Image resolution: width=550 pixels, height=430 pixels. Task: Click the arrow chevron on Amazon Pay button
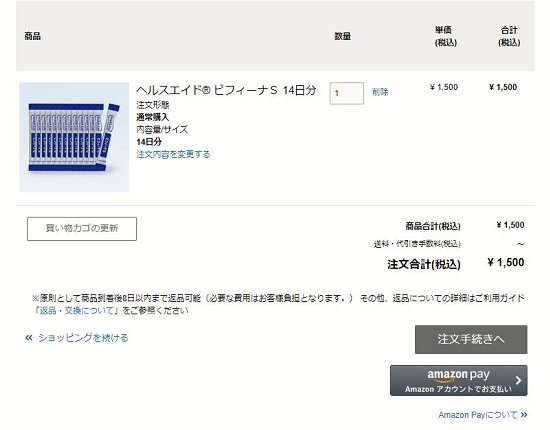click(518, 381)
